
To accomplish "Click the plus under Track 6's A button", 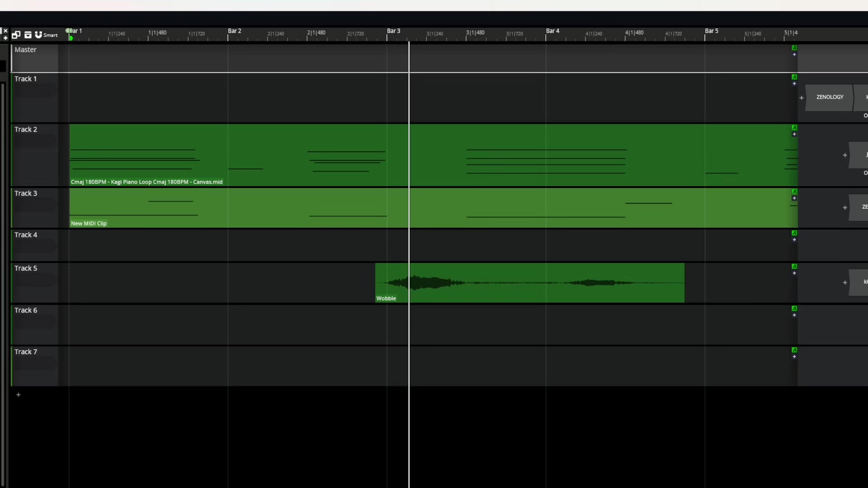I will [794, 315].
